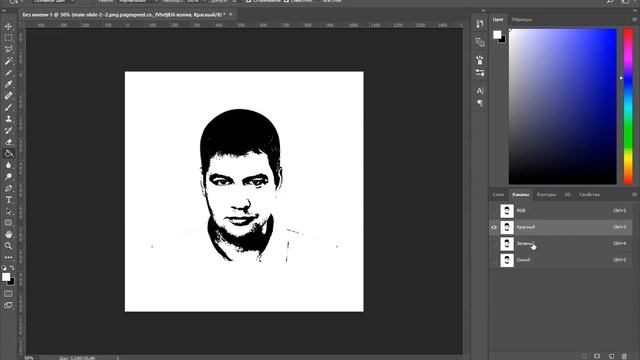
Task: Activate the open document tab
Action: click(x=123, y=14)
